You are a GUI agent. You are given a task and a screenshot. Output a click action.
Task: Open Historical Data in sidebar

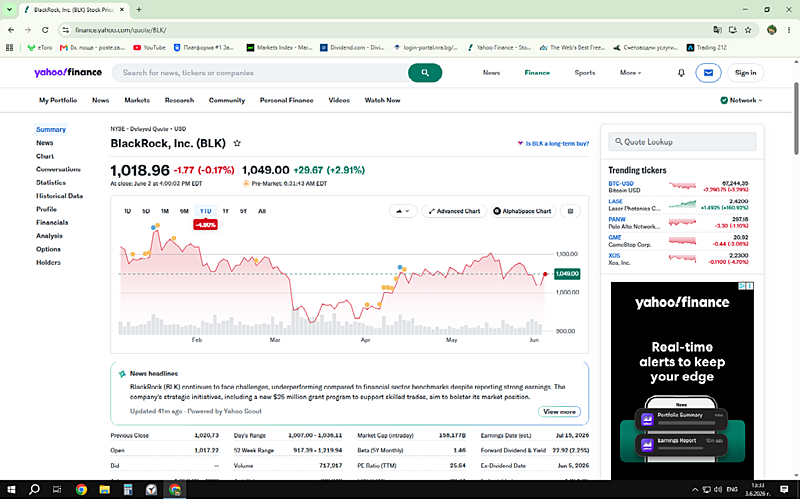59,196
